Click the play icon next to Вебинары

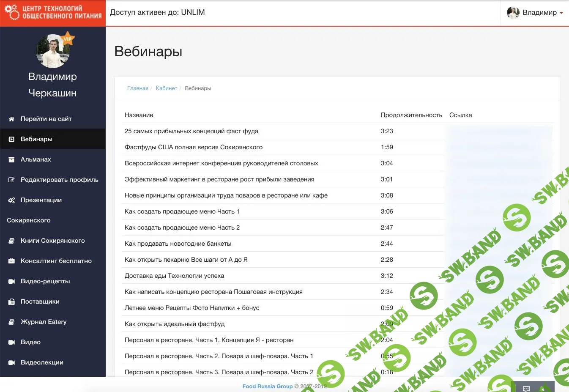[x=11, y=140]
